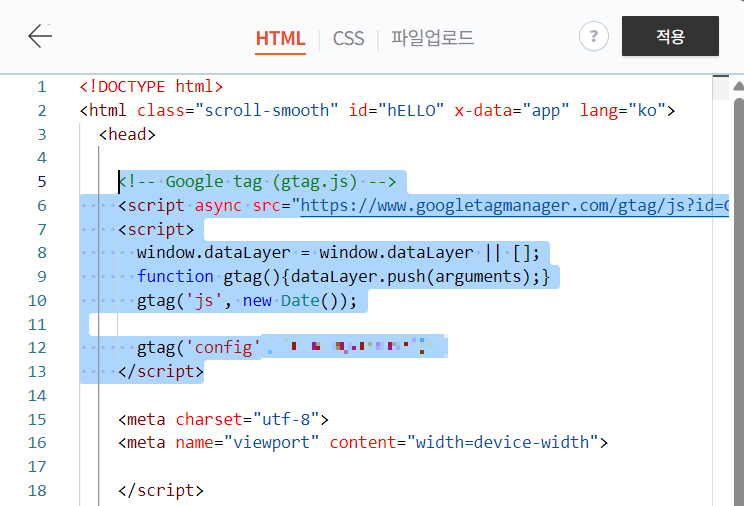Click the gtag('config' line
Screen dimensions: 744x506
[198, 348]
